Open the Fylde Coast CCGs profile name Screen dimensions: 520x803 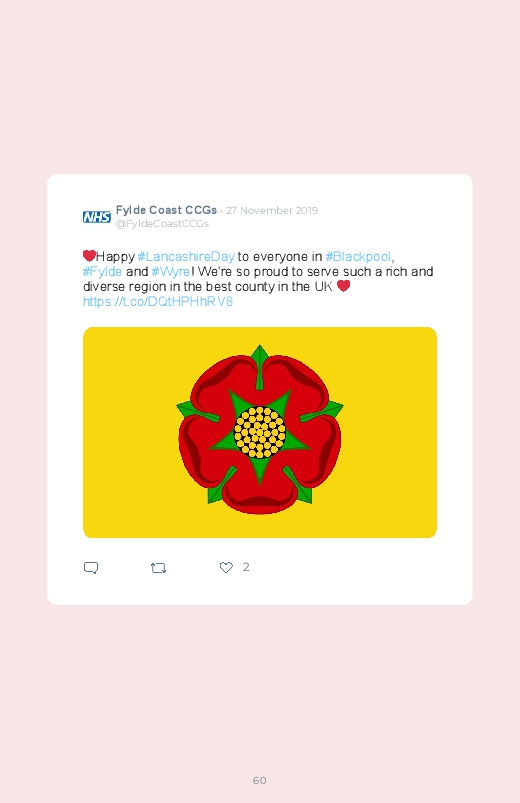point(166,210)
